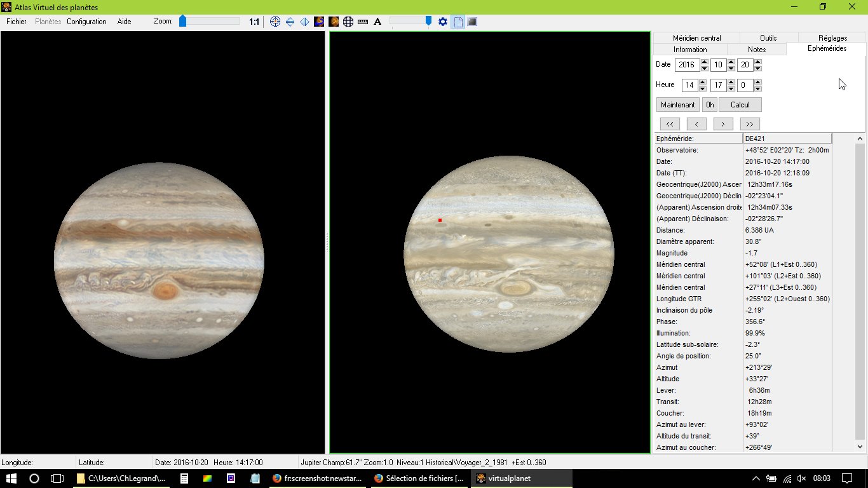
Task: Click the 0h button
Action: point(710,105)
